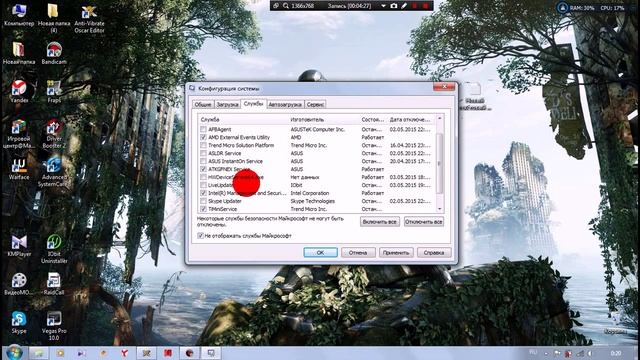Click ASUSTeK Computer Inc. cell
640x360 pixels.
318,129
